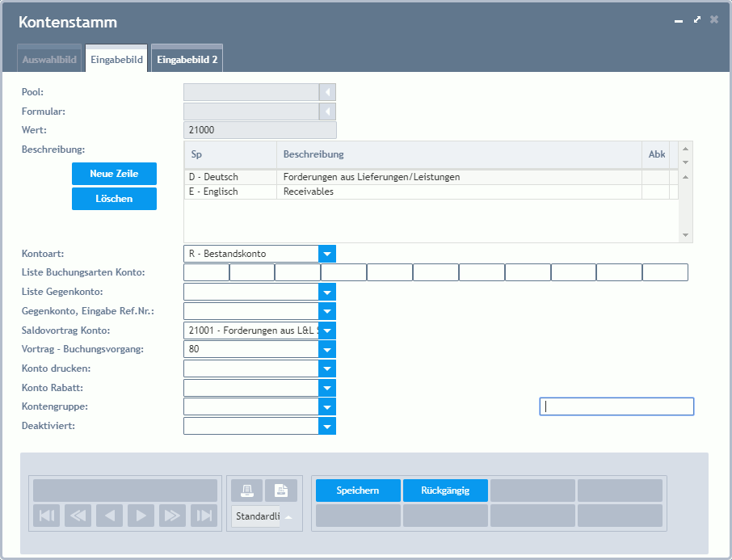Viewport: 732px width, 560px height.
Task: Click the description table's scrollbar down arrow
Action: (686, 235)
